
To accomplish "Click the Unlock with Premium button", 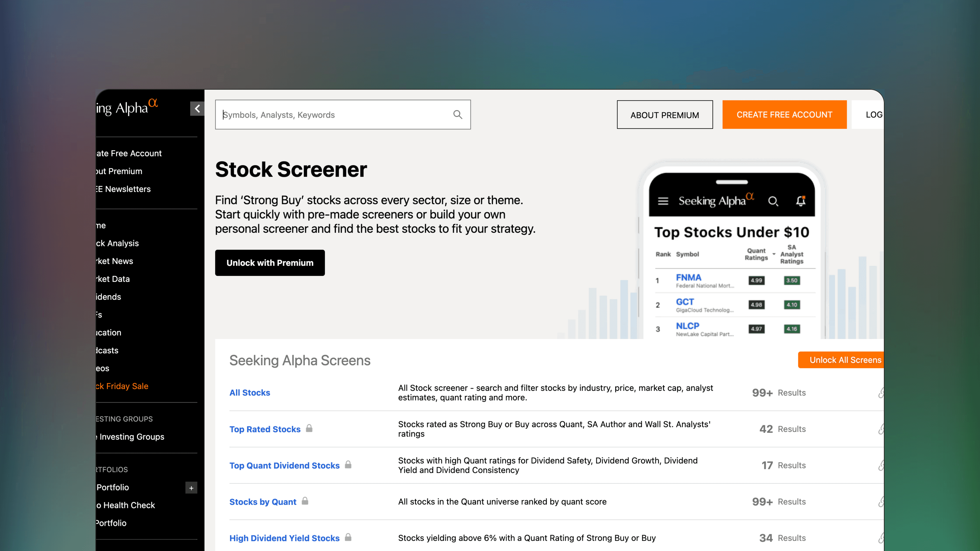I will 270,263.
